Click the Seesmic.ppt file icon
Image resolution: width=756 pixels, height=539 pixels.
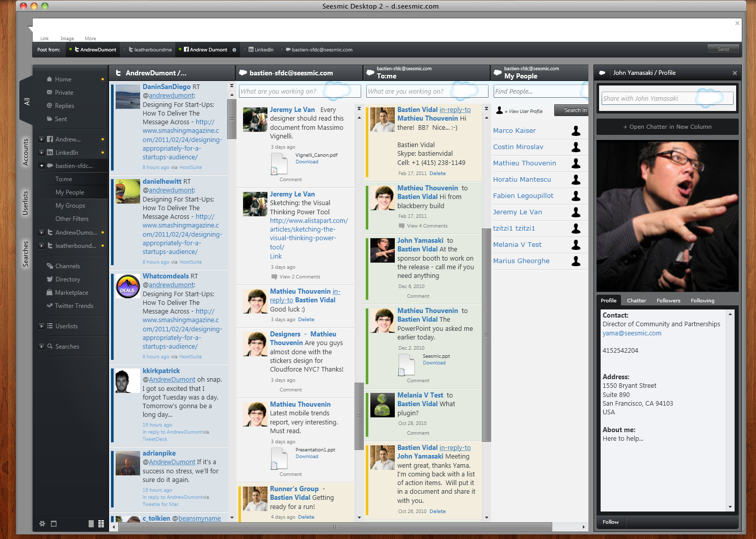click(x=407, y=365)
